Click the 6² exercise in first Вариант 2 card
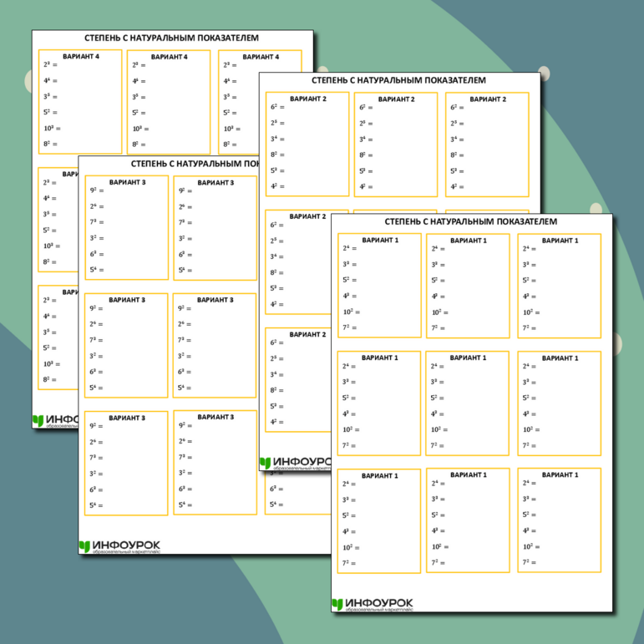644x644 pixels. [276, 107]
